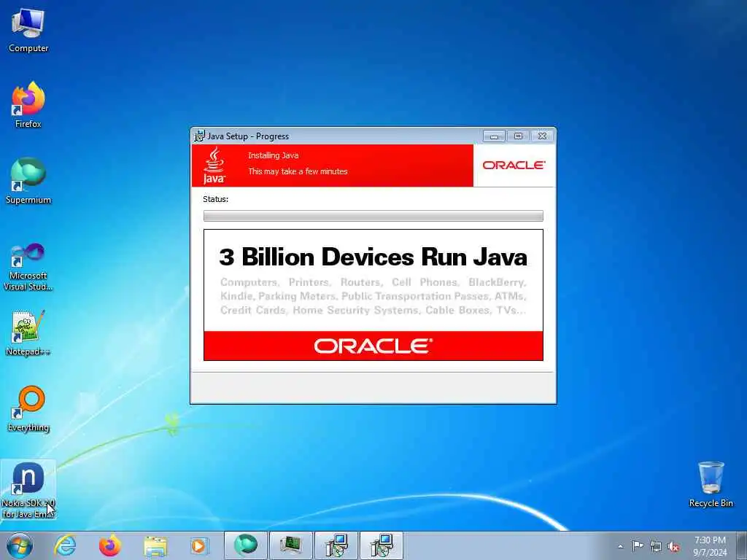Click the muted volume tray icon
Viewport: 747px width, 560px height.
pos(673,546)
